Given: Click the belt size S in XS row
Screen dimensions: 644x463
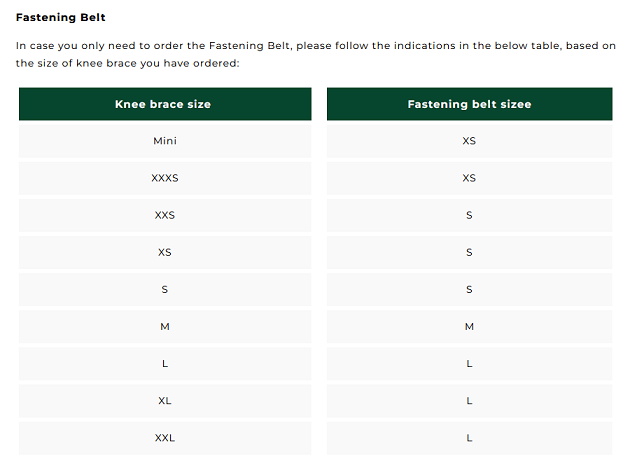Looking at the screenshot, I should point(469,252).
